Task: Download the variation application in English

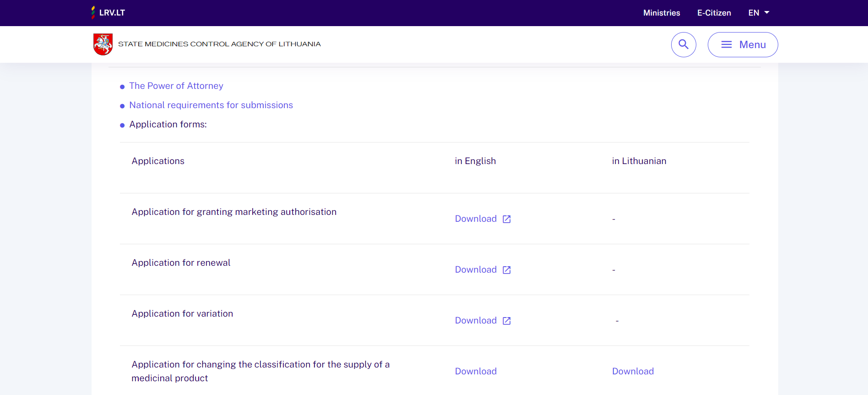Action: tap(476, 321)
